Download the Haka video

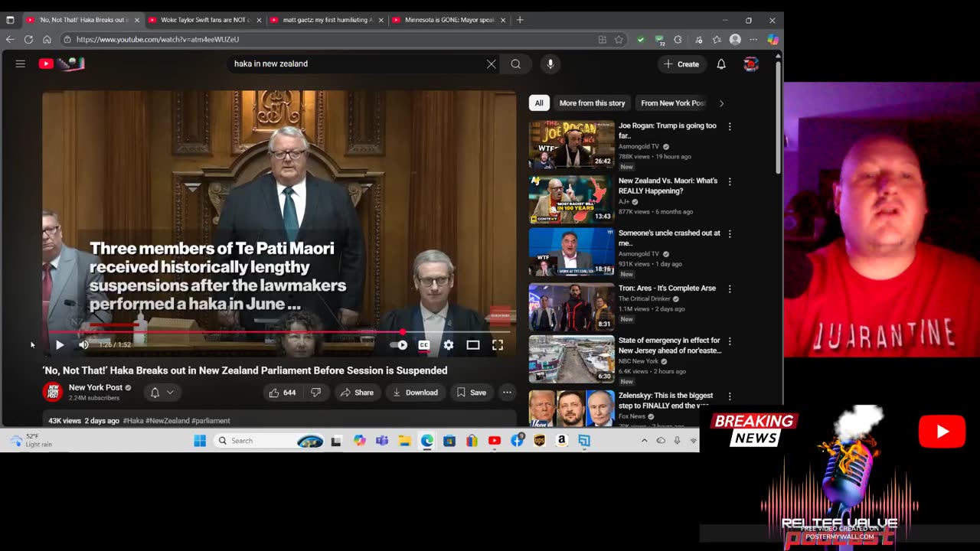(415, 393)
